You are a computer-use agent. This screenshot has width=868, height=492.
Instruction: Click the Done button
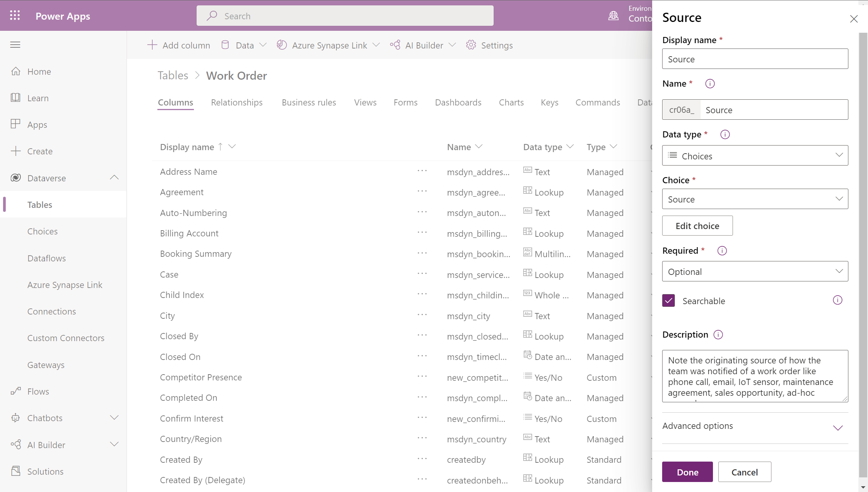[x=688, y=472]
